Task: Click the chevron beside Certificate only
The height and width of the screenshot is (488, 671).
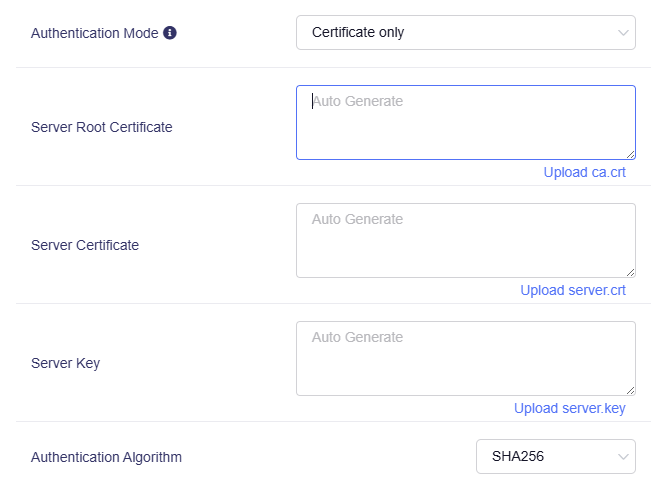Action: click(x=622, y=33)
